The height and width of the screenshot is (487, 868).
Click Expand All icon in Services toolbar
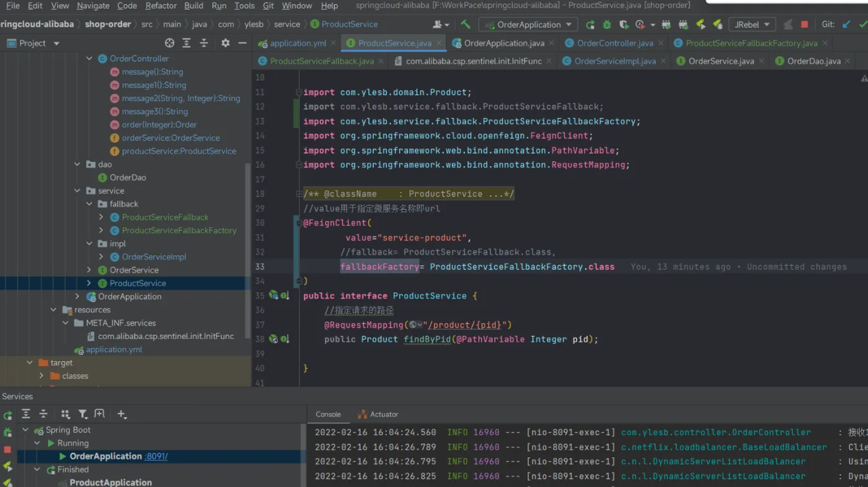point(26,414)
